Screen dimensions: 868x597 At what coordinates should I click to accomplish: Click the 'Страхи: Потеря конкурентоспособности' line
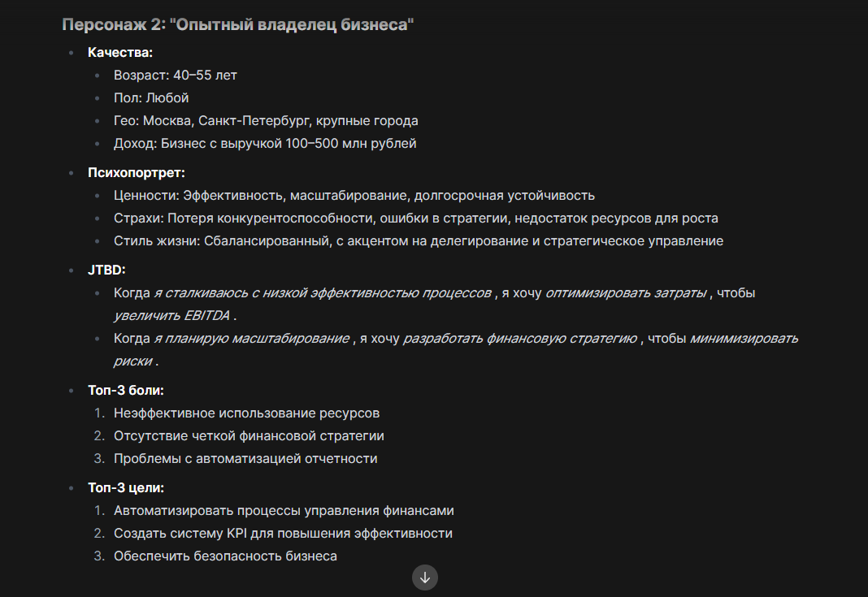tap(416, 218)
